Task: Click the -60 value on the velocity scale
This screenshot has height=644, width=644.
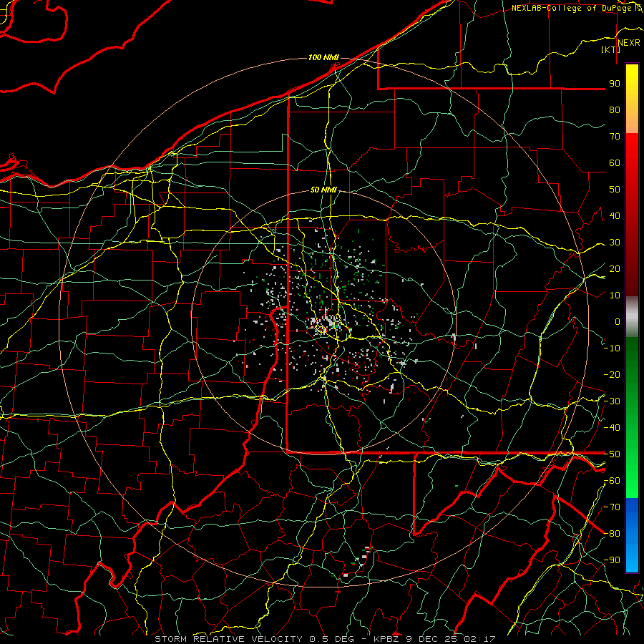Action: [x=612, y=481]
